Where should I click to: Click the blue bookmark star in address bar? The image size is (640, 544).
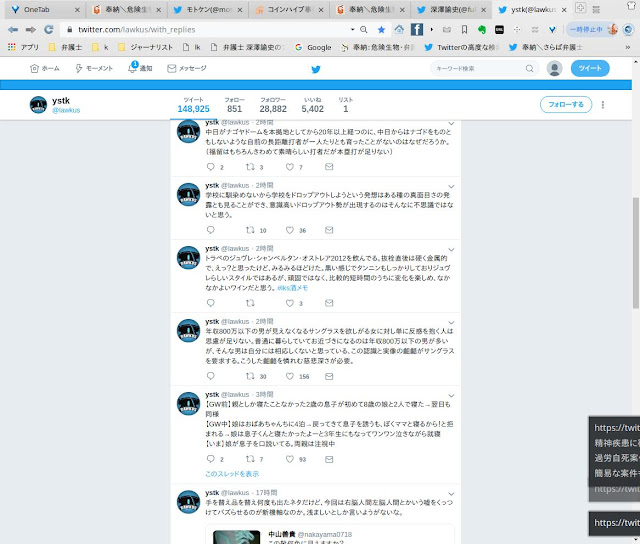[381, 29]
